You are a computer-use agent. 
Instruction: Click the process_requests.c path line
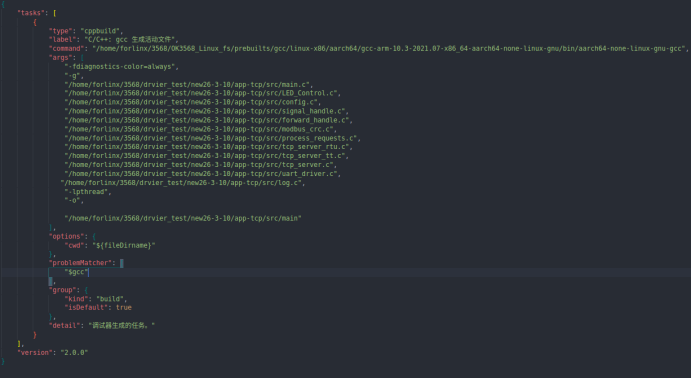pos(211,138)
